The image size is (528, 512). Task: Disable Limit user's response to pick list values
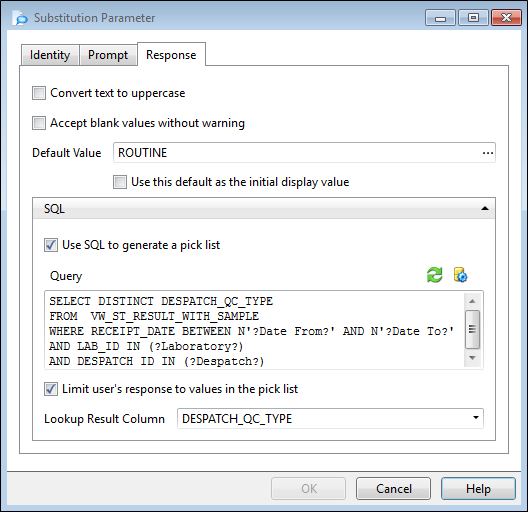click(51, 389)
